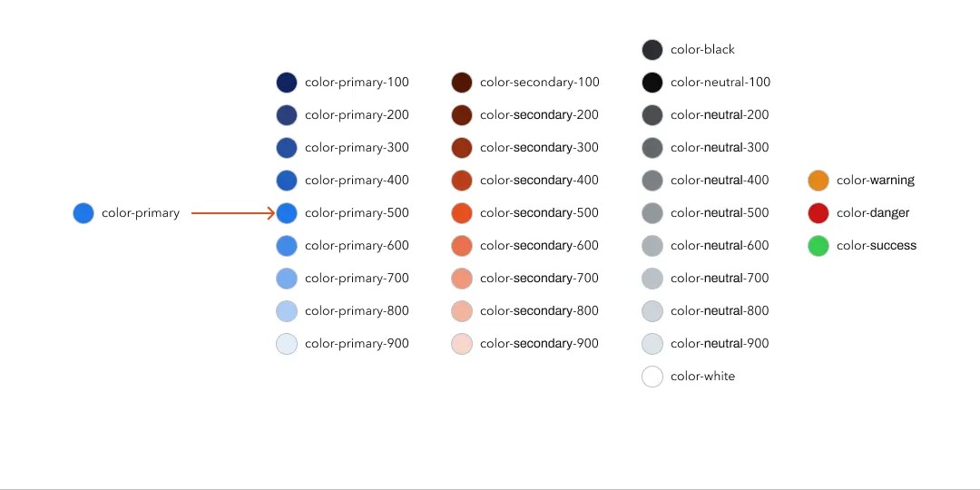The image size is (980, 490).
Task: Click the color-black swatch
Action: pos(652,50)
